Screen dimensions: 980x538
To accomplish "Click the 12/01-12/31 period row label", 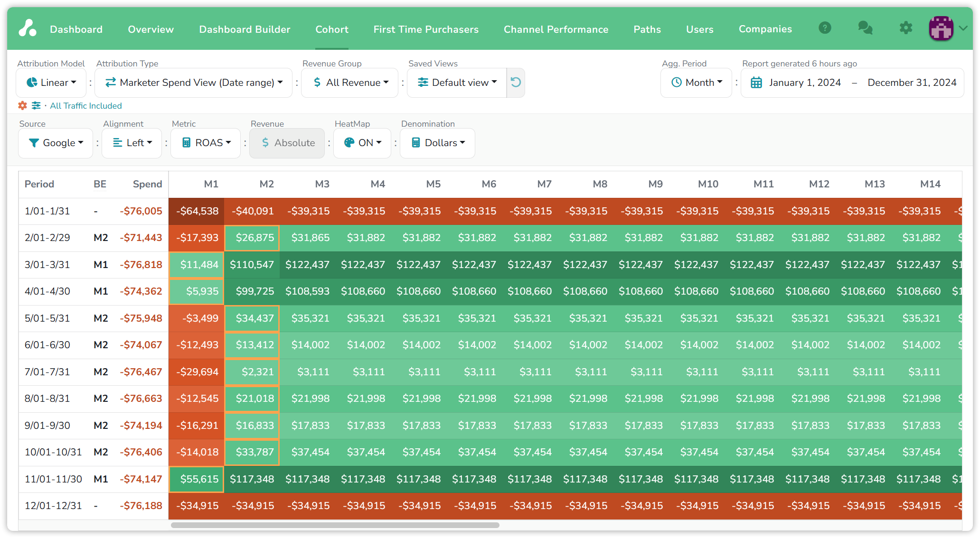I will (53, 506).
